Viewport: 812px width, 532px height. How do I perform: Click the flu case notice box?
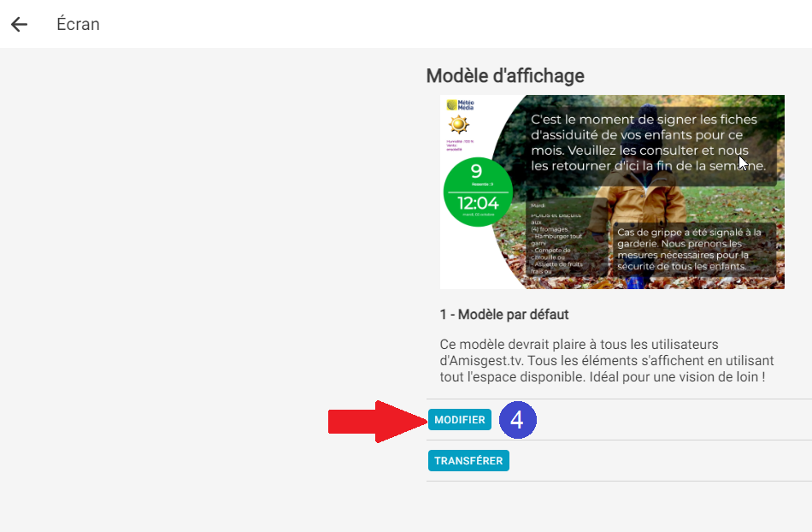[x=694, y=249]
